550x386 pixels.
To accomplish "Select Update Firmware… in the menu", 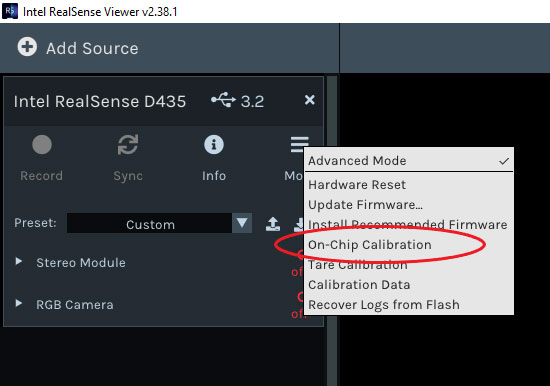I will tap(365, 205).
